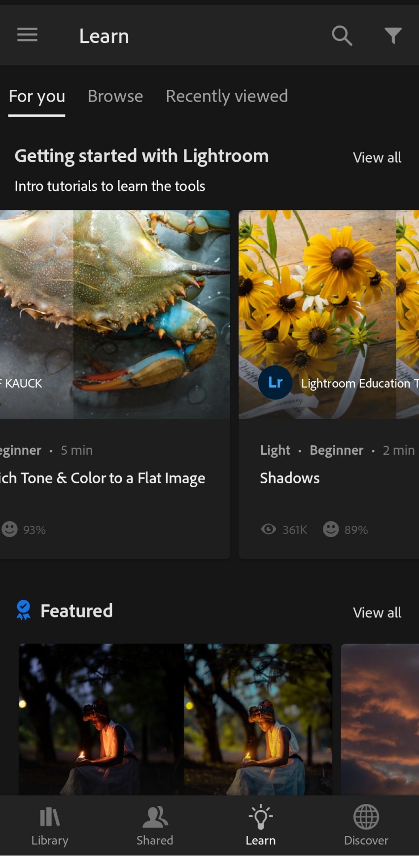Open the filter icon in the top bar
The width and height of the screenshot is (419, 868).
pyautogui.click(x=393, y=35)
